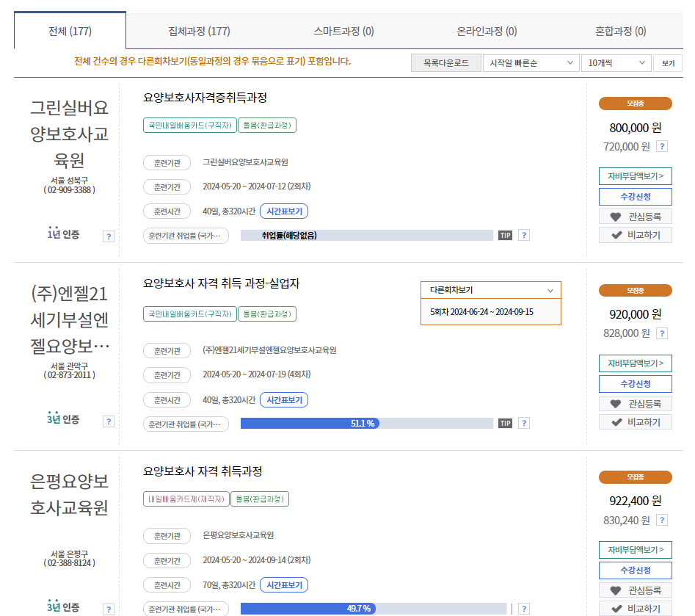
Task: Click the 목록다운로드 button
Action: point(445,62)
